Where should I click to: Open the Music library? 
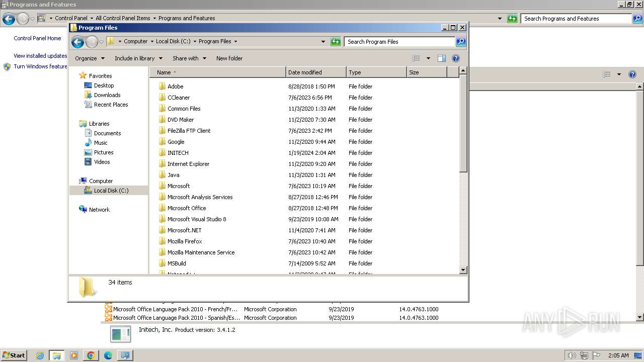[101, 143]
